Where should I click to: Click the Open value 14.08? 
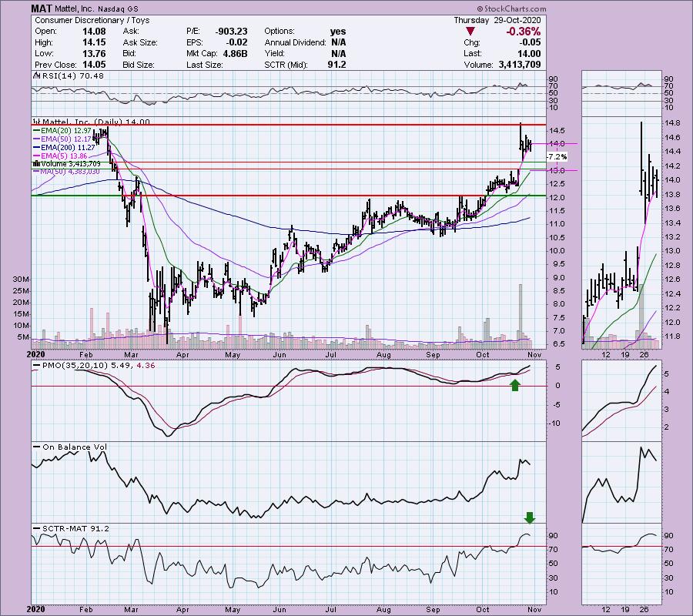pos(94,32)
